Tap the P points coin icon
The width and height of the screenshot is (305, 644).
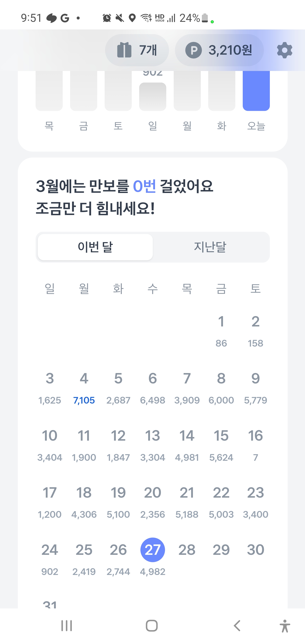193,50
